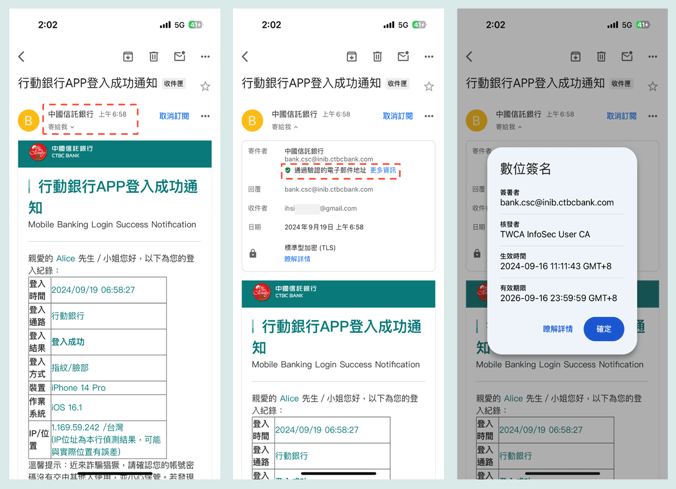Viewport: 676px width, 489px height.
Task: Tap reply-to address next to 回覆
Action: (329, 189)
